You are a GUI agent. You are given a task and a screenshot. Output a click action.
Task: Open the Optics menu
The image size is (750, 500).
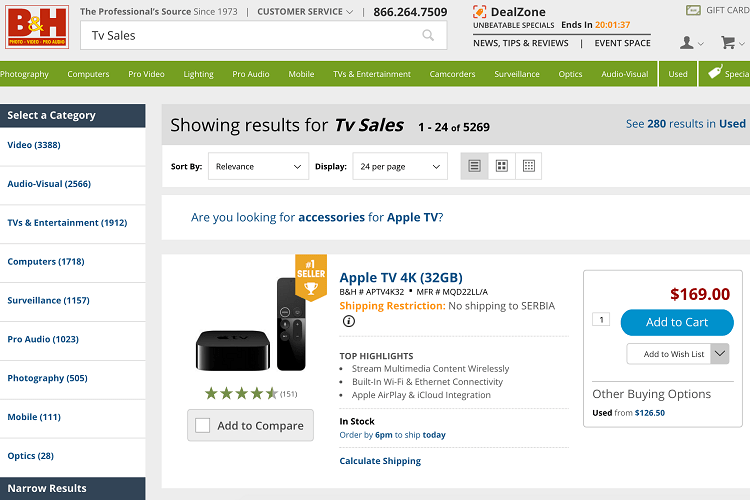(571, 74)
